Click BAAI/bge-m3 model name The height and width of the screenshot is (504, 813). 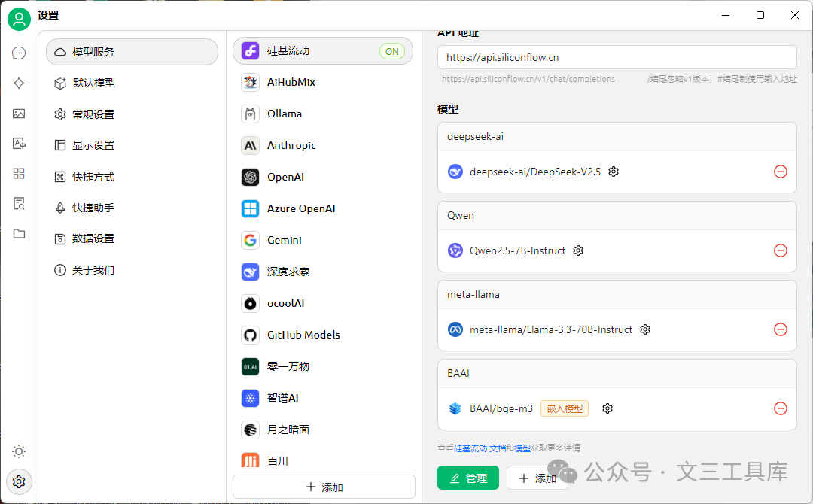(501, 408)
